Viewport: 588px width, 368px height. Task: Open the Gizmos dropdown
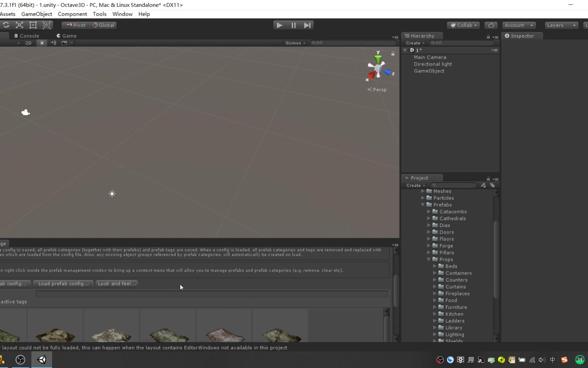coord(295,43)
